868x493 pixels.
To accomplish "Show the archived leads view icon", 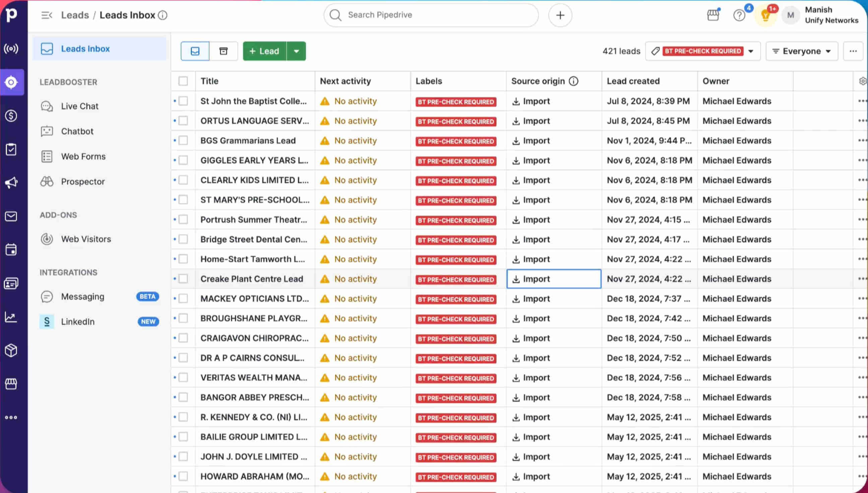I will [x=223, y=51].
